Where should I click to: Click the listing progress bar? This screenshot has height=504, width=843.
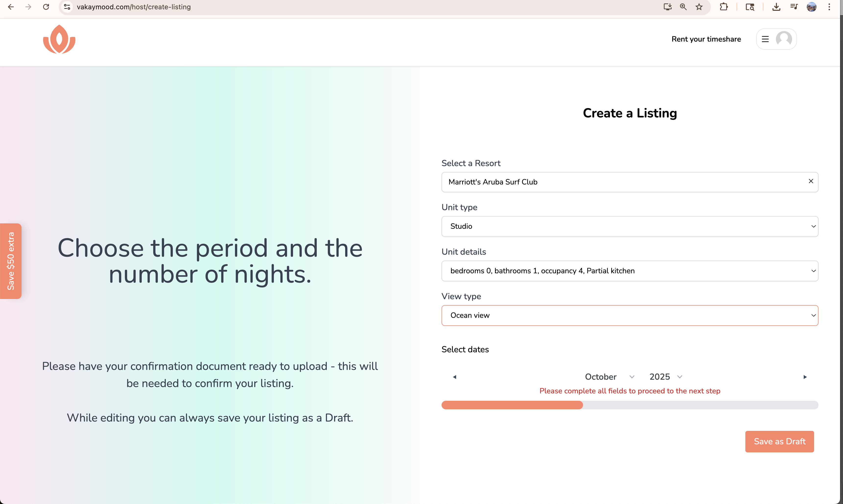[x=630, y=405]
